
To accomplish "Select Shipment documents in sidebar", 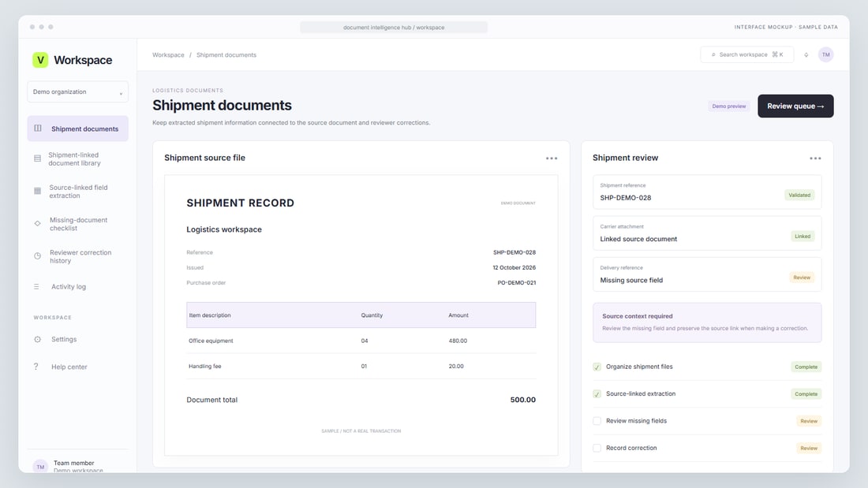I will click(x=77, y=129).
